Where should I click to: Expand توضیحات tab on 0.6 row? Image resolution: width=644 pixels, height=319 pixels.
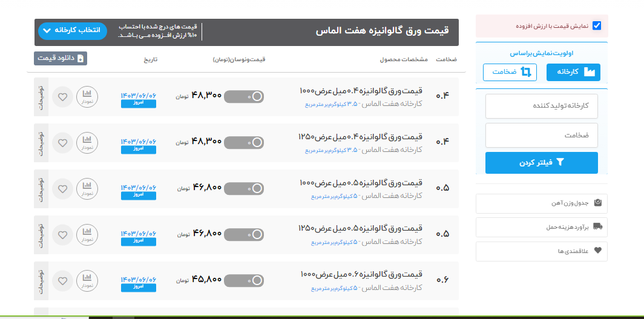click(41, 281)
